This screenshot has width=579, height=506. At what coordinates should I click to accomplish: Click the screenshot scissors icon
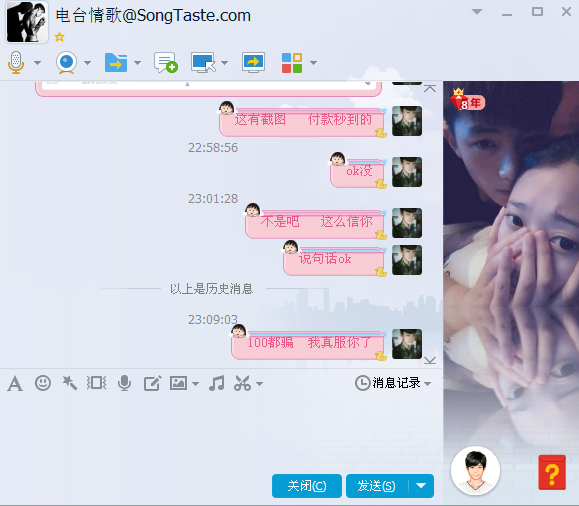pos(243,383)
